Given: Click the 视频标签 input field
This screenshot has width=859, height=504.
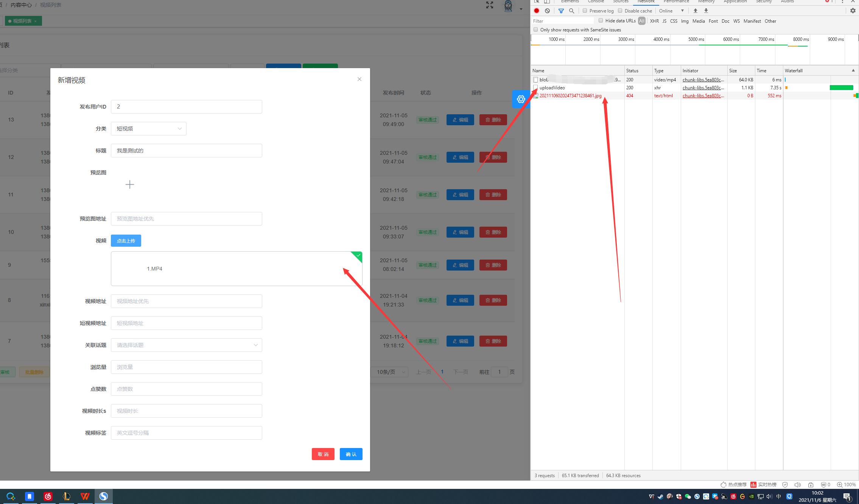Looking at the screenshot, I should coord(186,433).
